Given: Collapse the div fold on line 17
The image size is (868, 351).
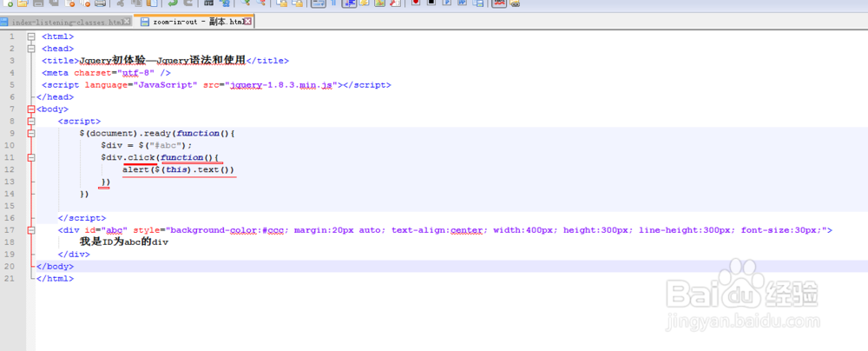Looking at the screenshot, I should pos(31,230).
